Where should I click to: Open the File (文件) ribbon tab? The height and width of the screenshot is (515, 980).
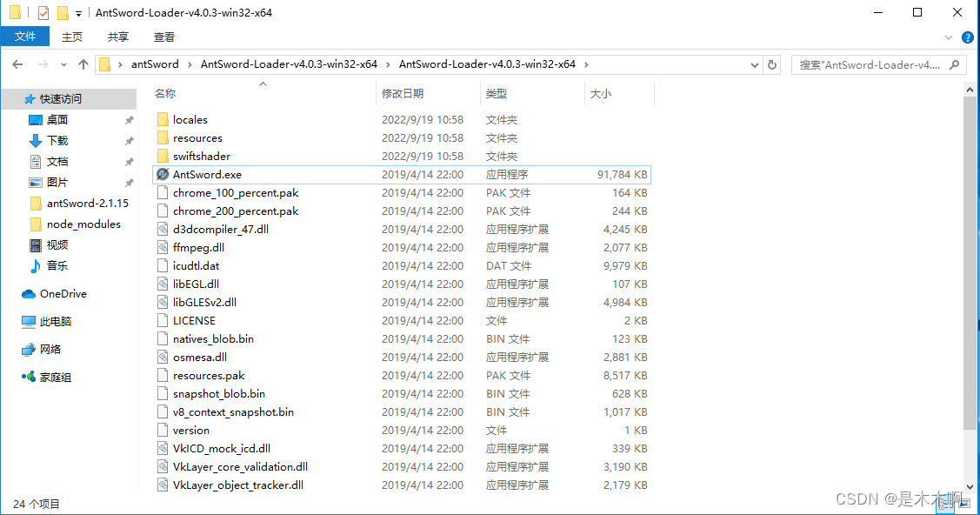tap(25, 37)
